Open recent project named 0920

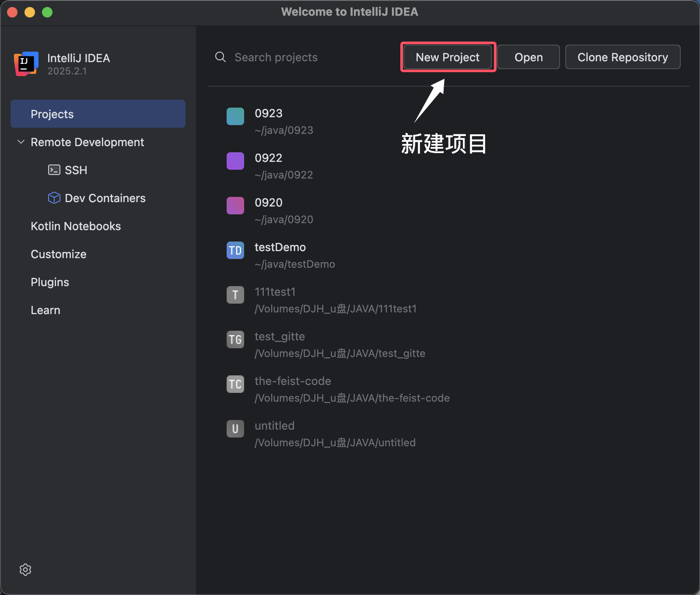(269, 202)
